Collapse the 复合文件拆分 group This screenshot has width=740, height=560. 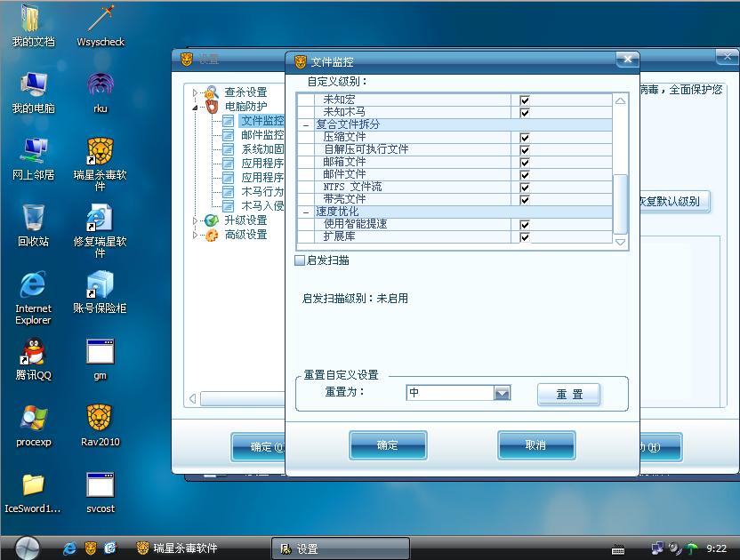pyautogui.click(x=306, y=125)
